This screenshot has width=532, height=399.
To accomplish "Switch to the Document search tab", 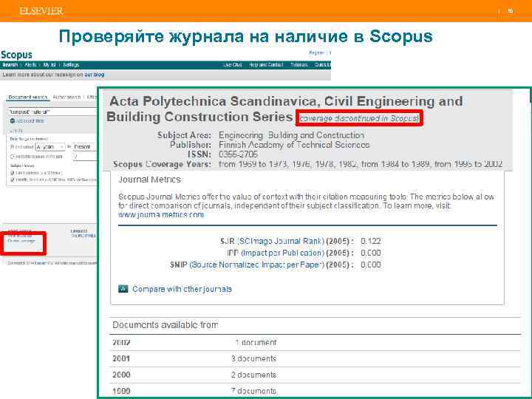I will pyautogui.click(x=27, y=98).
